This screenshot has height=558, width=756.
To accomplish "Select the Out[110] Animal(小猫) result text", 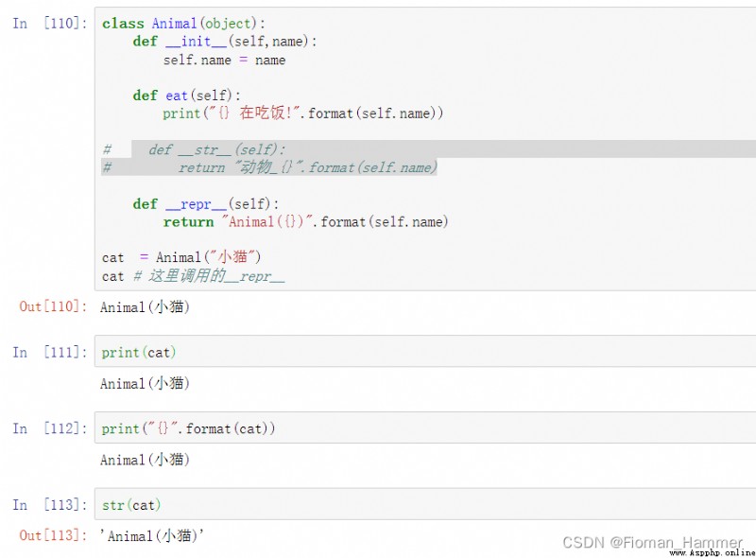I will (x=145, y=307).
